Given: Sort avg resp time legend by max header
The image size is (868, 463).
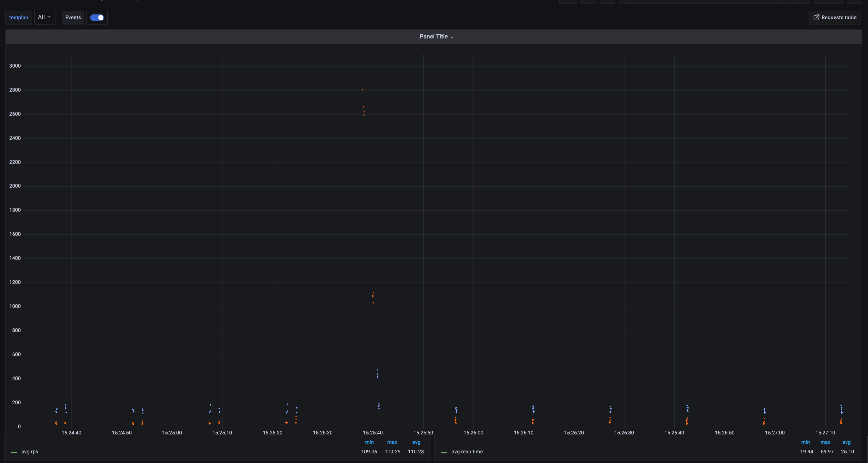Looking at the screenshot, I should point(825,442).
